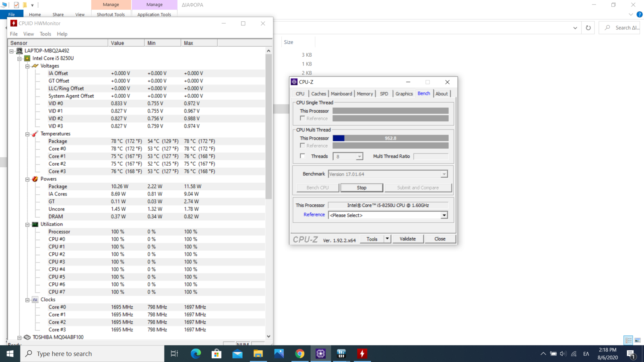Switch to the Memory tab in CPU-Z
The height and width of the screenshot is (362, 644).
[365, 94]
